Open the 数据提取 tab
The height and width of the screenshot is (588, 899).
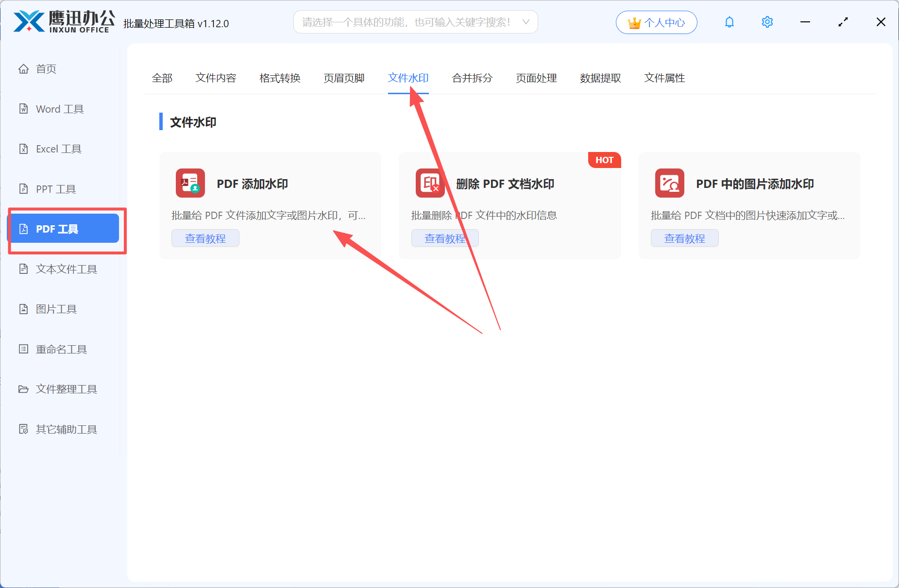600,78
